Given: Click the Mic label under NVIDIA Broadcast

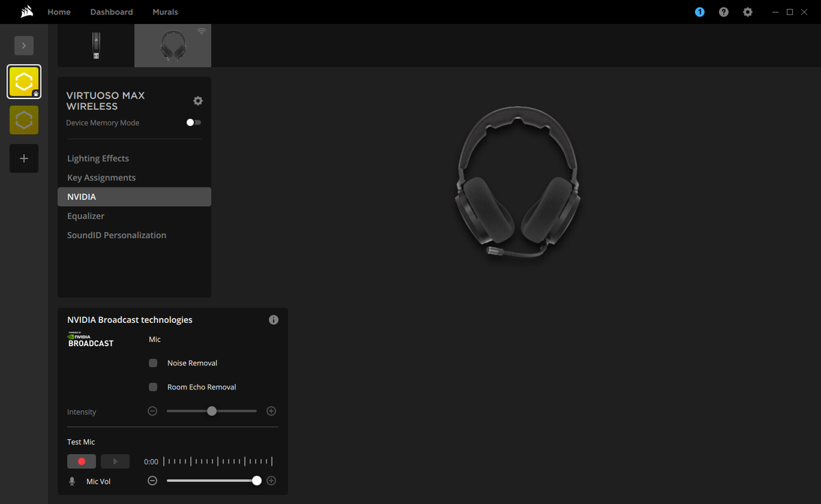Looking at the screenshot, I should [155, 340].
